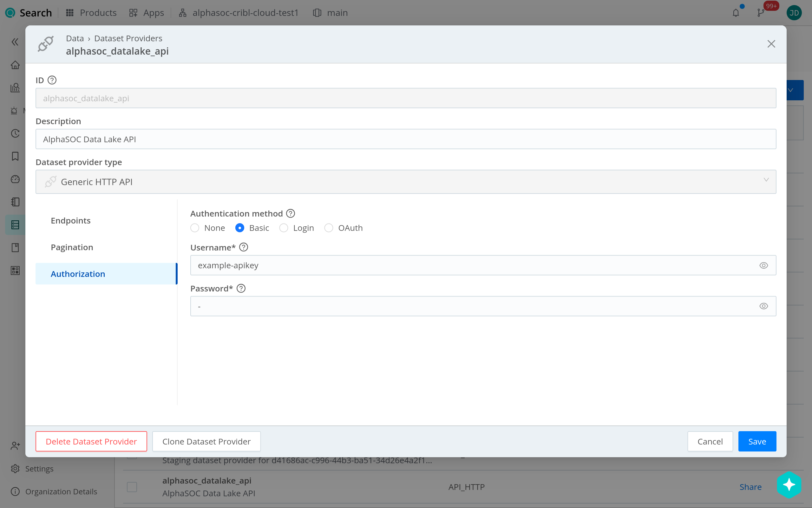This screenshot has width=812, height=508.
Task: Close the dataset provider dialog
Action: point(771,44)
